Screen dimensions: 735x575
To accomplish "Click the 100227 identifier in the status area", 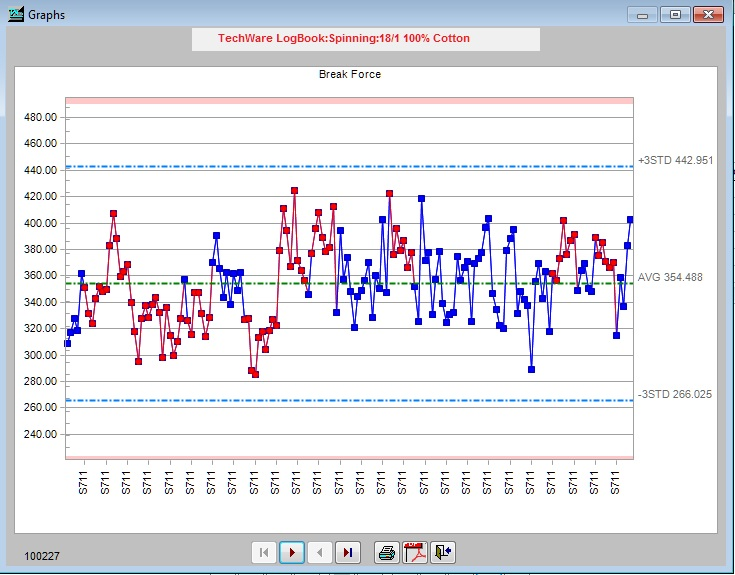I will [x=42, y=556].
